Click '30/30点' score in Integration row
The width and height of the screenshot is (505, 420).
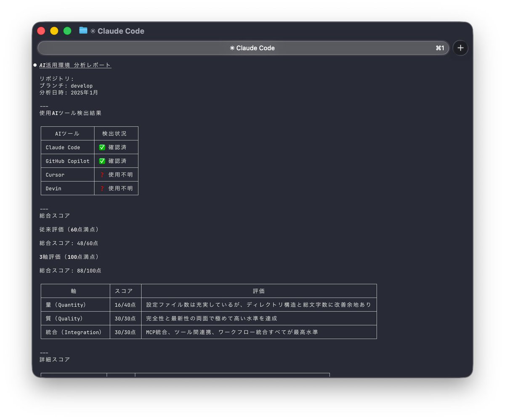coord(125,332)
